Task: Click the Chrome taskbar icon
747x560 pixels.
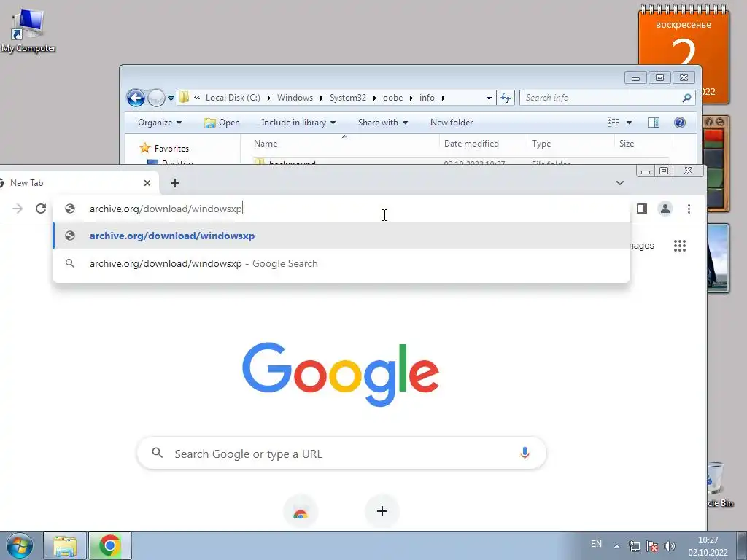Action: (109, 546)
